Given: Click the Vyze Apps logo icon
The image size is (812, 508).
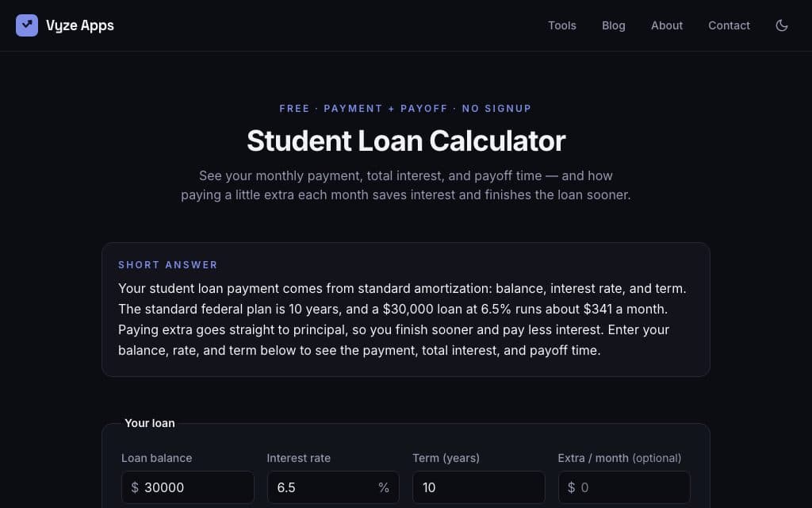Looking at the screenshot, I should click(x=27, y=25).
